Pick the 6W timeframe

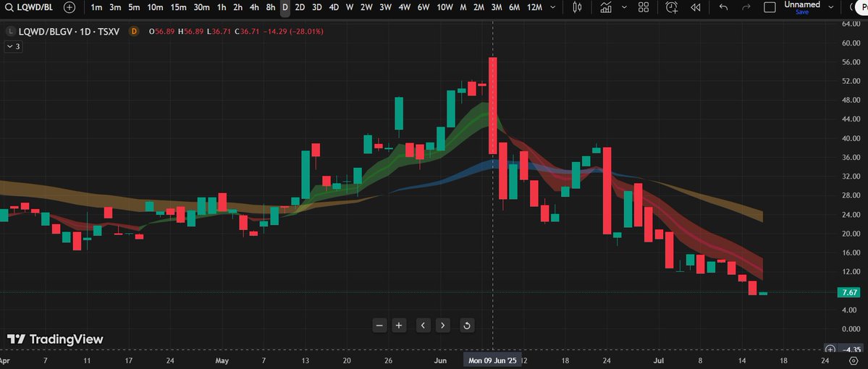tap(423, 7)
